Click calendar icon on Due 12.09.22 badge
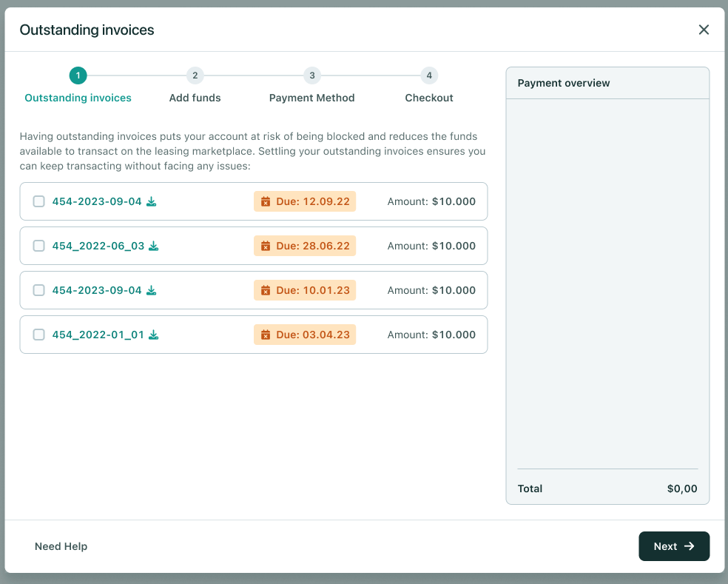The width and height of the screenshot is (728, 584). (x=266, y=201)
